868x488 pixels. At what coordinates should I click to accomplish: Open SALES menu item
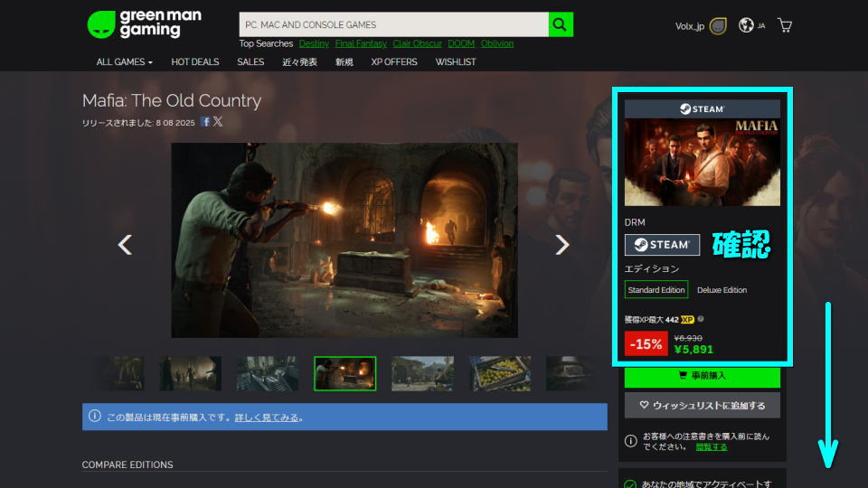pos(250,62)
